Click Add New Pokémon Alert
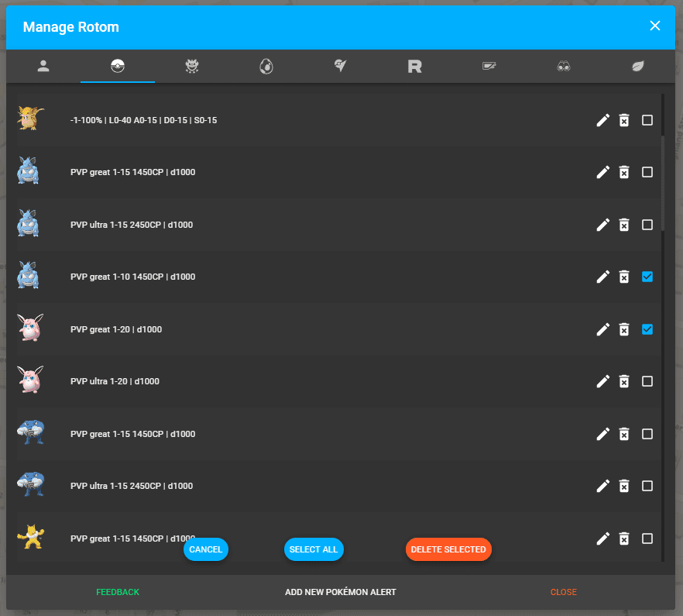This screenshot has width=683, height=616. [x=341, y=592]
